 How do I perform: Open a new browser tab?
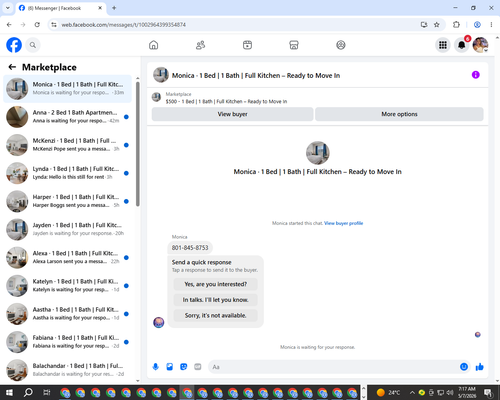pos(114,8)
